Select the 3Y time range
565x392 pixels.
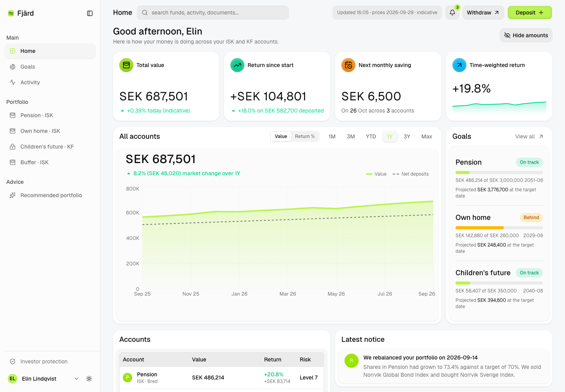coord(407,136)
